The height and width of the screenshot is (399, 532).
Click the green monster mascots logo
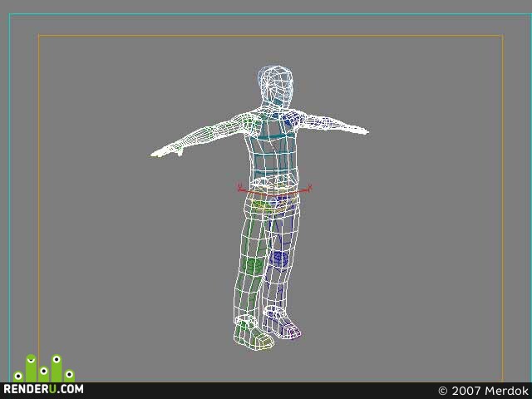click(44, 368)
